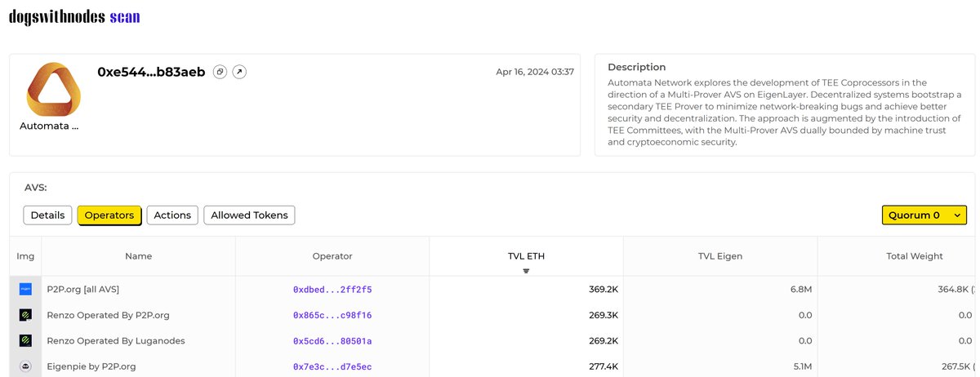Click the sort arrow under TVL ETH
Image resolution: width=980 pixels, height=377 pixels.
tap(526, 271)
